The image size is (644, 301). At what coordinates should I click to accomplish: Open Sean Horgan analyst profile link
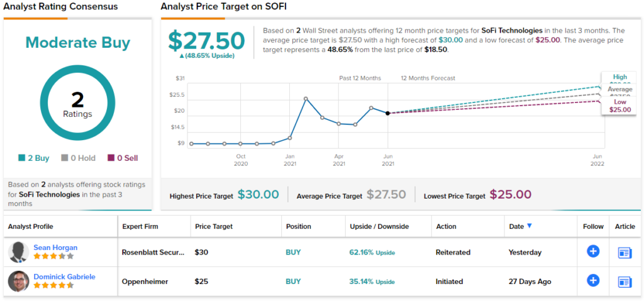click(55, 248)
